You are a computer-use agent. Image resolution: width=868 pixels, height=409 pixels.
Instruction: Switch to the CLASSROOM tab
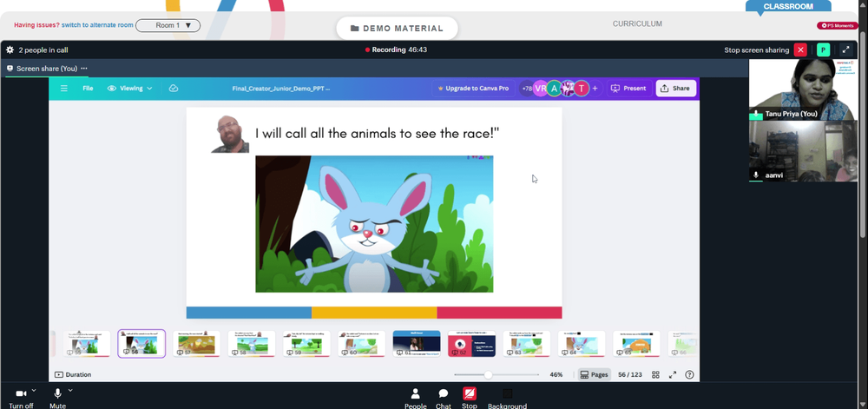(x=788, y=7)
